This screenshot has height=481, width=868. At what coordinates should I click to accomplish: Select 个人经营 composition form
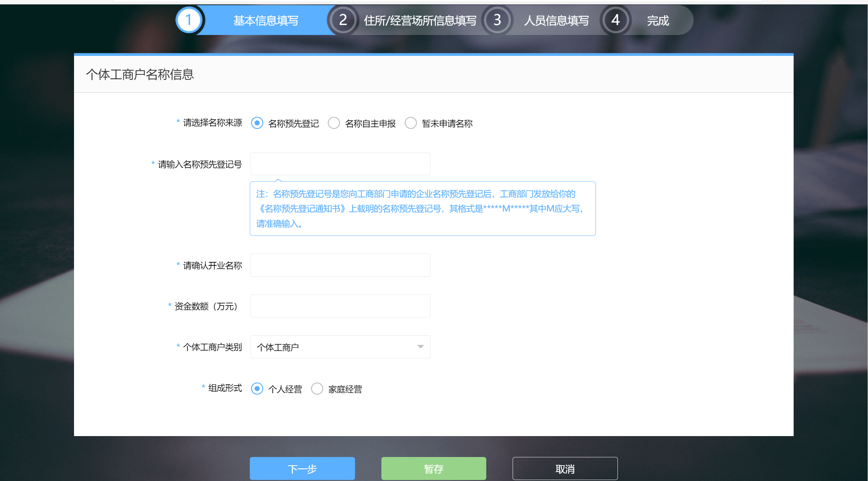click(257, 389)
